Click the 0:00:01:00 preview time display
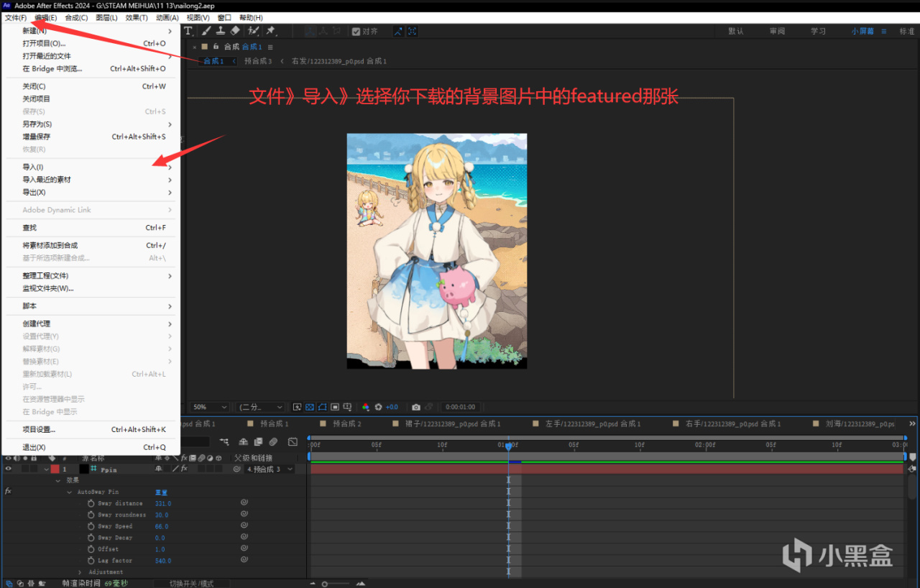The height and width of the screenshot is (588, 920). coord(460,407)
